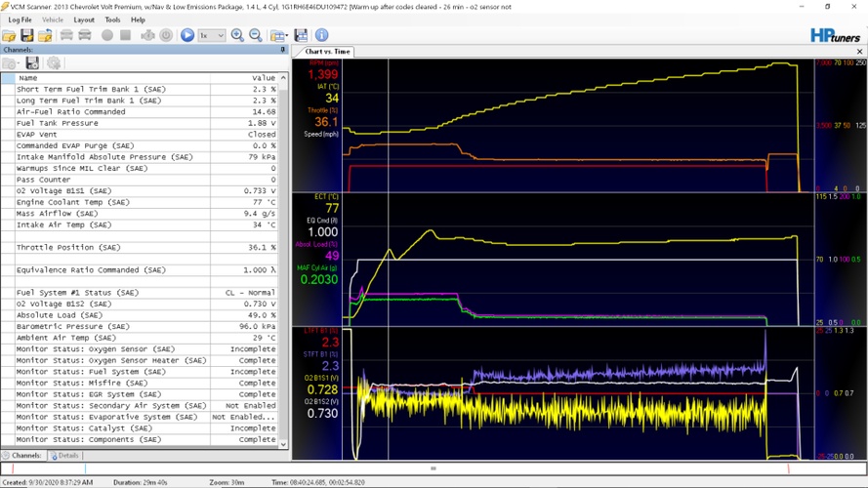
Task: Open the Vehicle menu
Action: [53, 20]
